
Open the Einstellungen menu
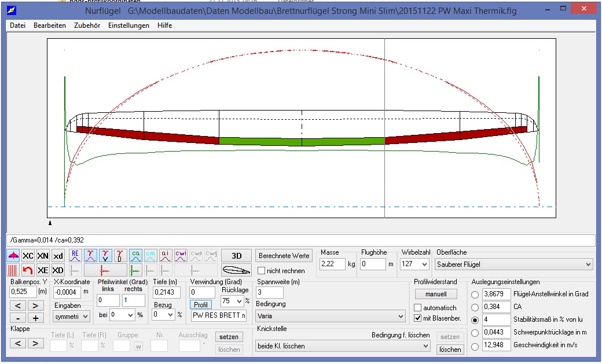[129, 25]
